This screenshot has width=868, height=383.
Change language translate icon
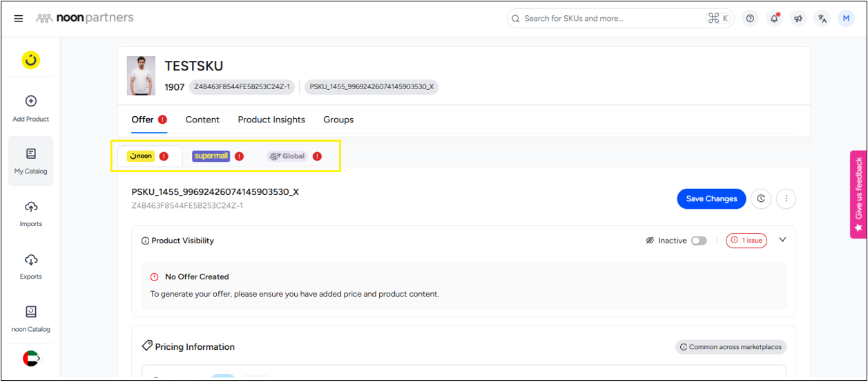coord(822,19)
